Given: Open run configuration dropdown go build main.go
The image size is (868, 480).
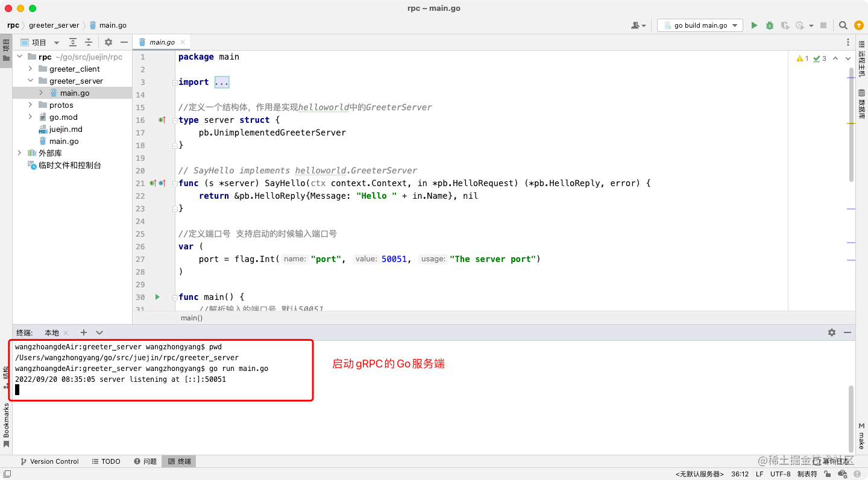Looking at the screenshot, I should pyautogui.click(x=700, y=25).
